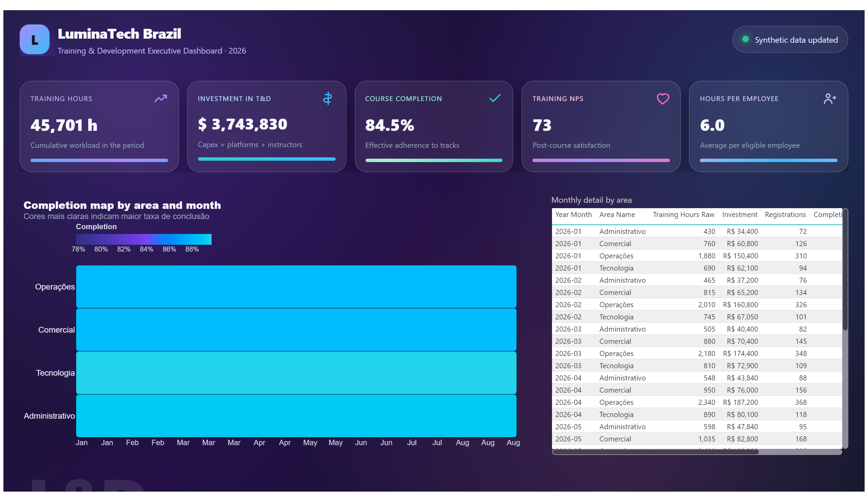
Task: Click the Administrativo heatmap row
Action: [x=296, y=416]
